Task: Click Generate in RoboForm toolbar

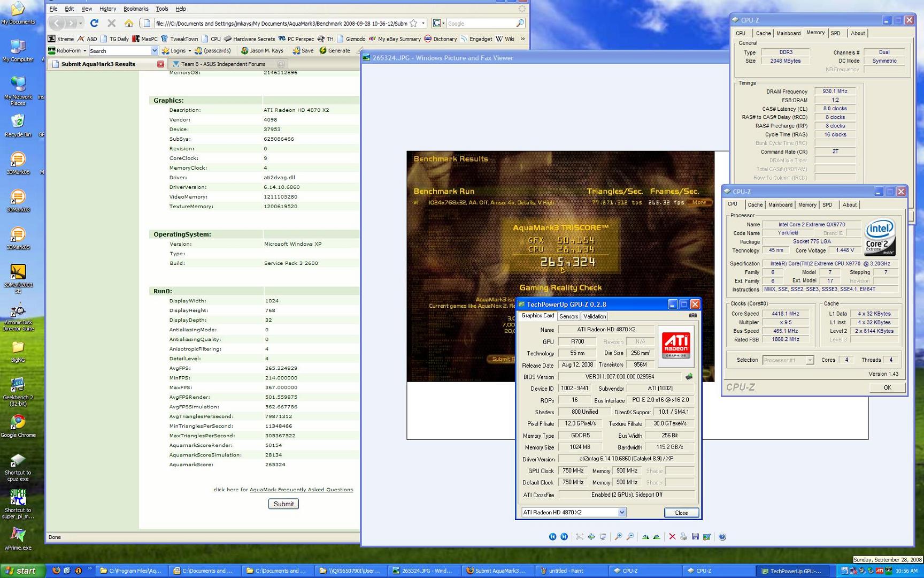Action: coord(335,51)
